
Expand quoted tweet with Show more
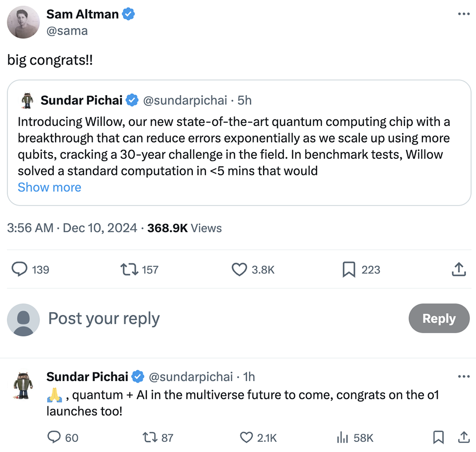tap(50, 187)
